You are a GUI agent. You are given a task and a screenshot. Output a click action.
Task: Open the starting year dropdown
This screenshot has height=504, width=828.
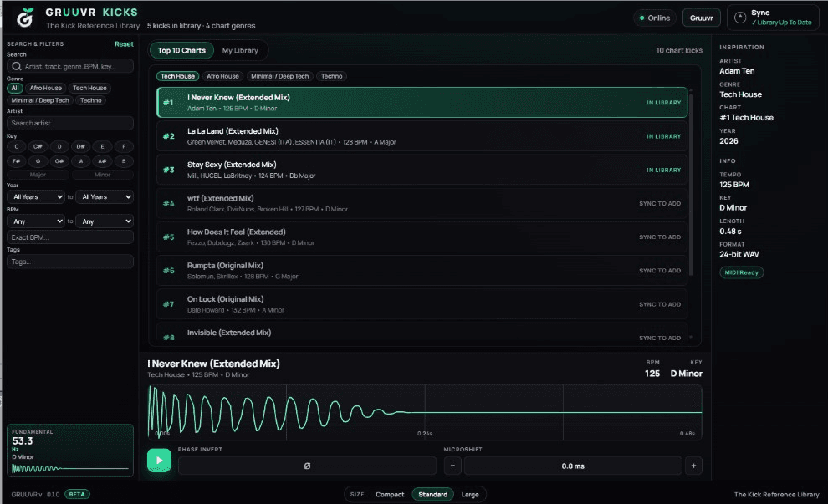36,197
